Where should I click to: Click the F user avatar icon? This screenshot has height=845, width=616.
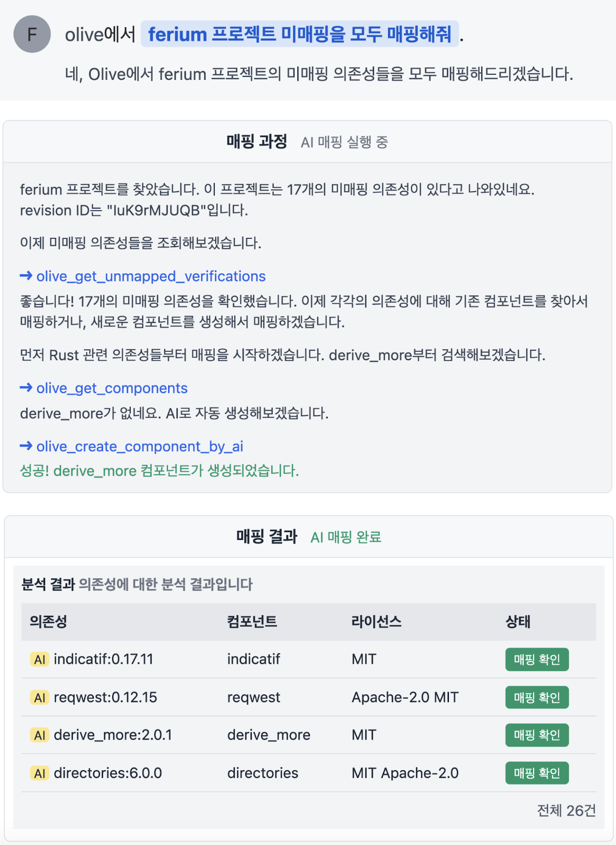tap(32, 34)
